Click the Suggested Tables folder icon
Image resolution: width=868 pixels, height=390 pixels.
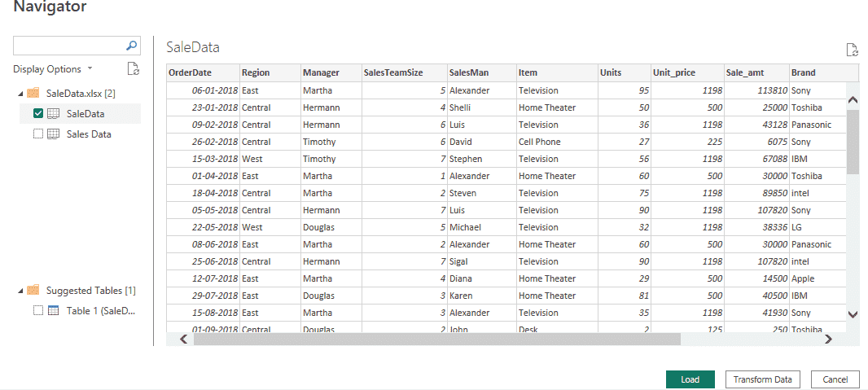tap(33, 291)
